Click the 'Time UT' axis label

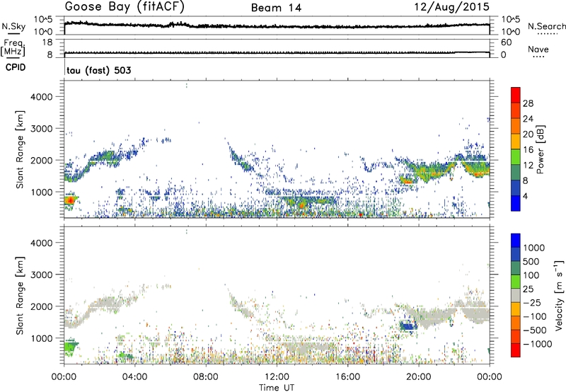[277, 387]
